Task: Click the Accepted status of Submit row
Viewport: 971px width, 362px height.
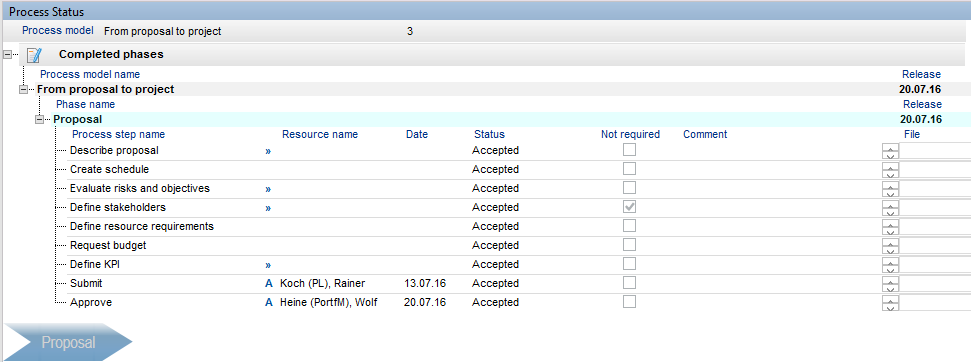Action: 495,283
